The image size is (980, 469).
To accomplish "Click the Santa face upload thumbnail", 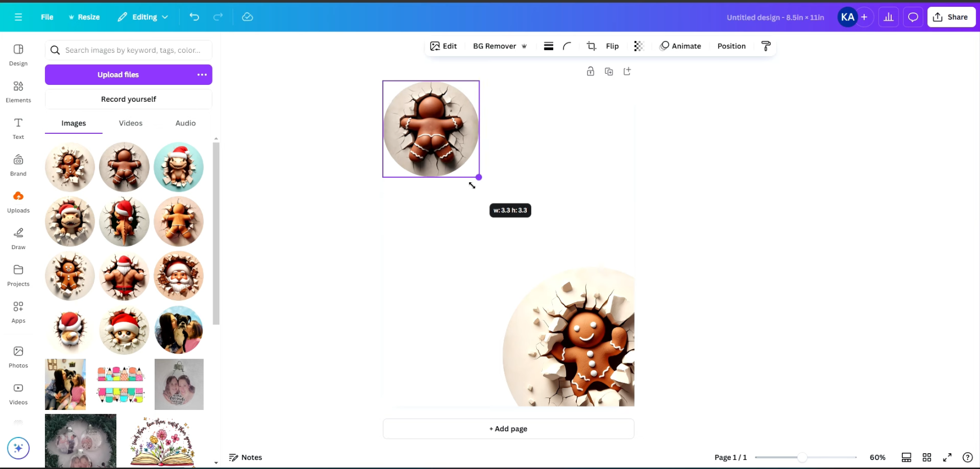I will pos(179,276).
